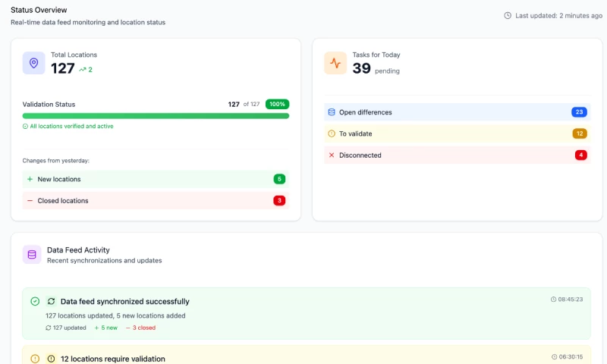Click green check circle on synchronized feed entry
607x364 pixels.
tap(35, 301)
